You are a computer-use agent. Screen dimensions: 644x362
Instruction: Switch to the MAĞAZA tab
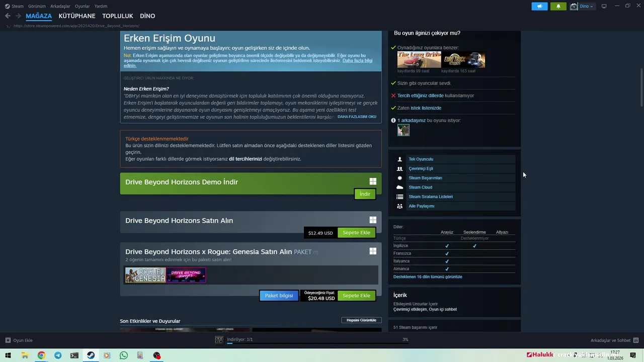(39, 16)
